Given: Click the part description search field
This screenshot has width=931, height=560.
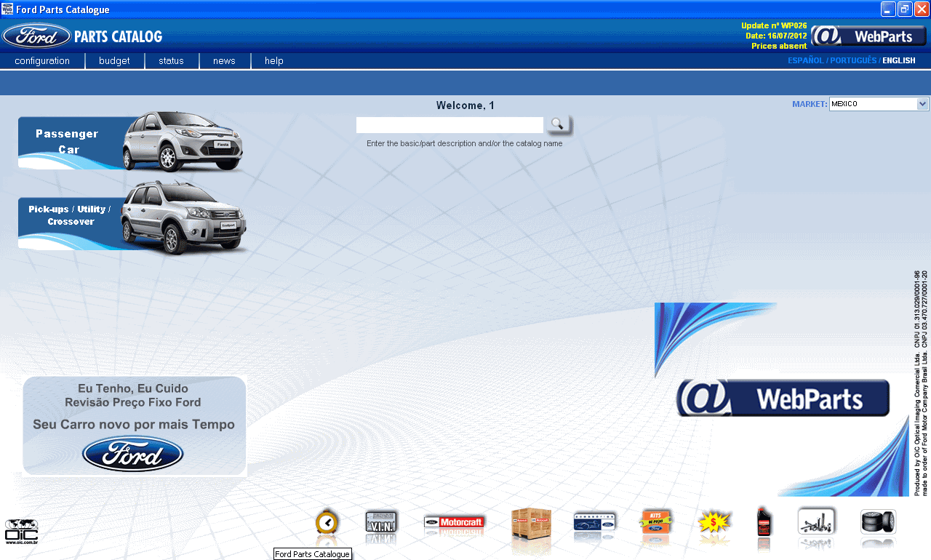Looking at the screenshot, I should [449, 124].
